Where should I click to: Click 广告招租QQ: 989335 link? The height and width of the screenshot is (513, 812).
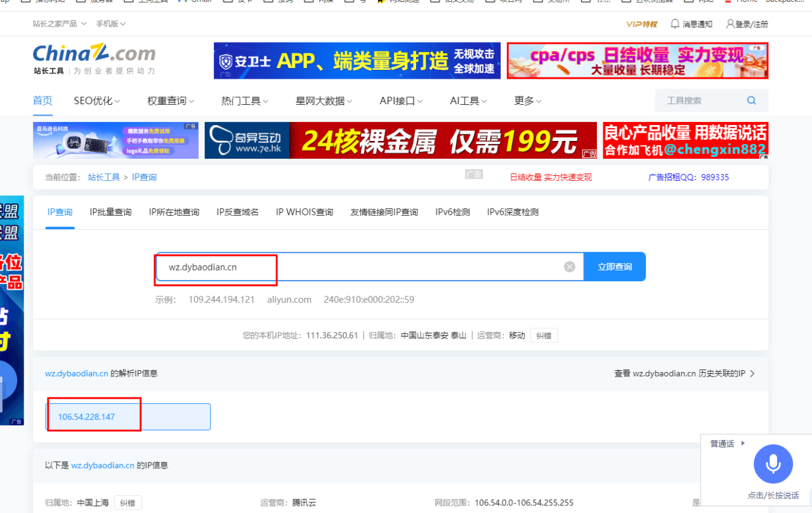point(688,177)
